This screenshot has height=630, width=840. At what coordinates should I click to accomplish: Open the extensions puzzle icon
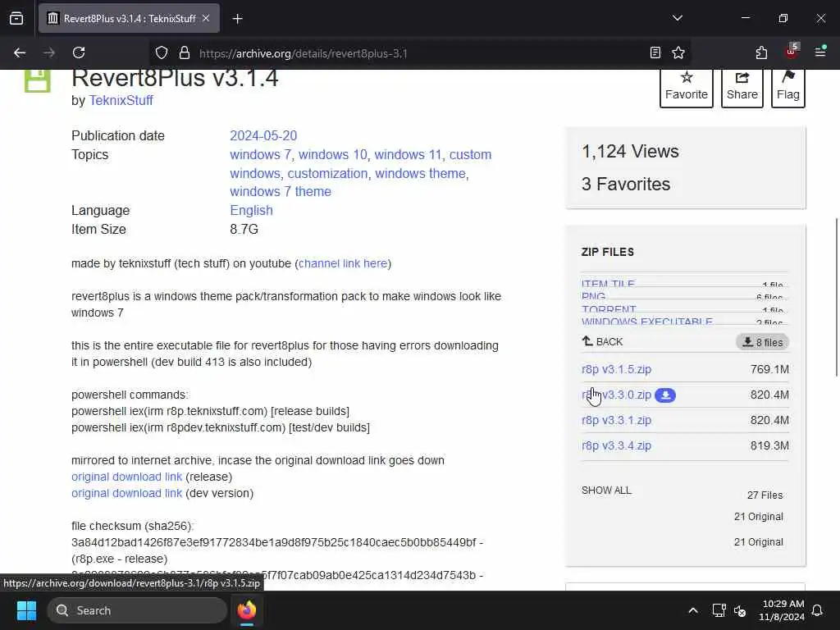point(761,52)
